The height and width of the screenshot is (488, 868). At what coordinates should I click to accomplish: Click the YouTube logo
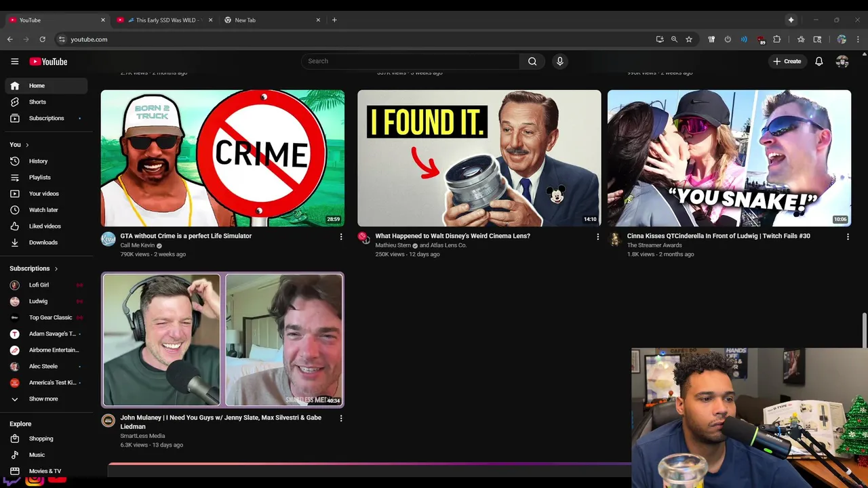pos(48,62)
